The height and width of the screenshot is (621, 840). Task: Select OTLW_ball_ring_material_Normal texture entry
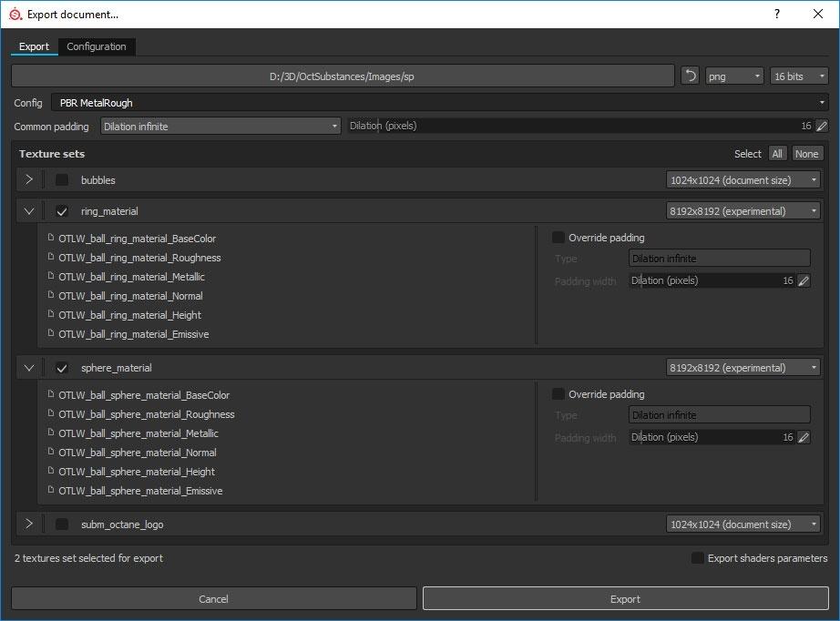(130, 296)
